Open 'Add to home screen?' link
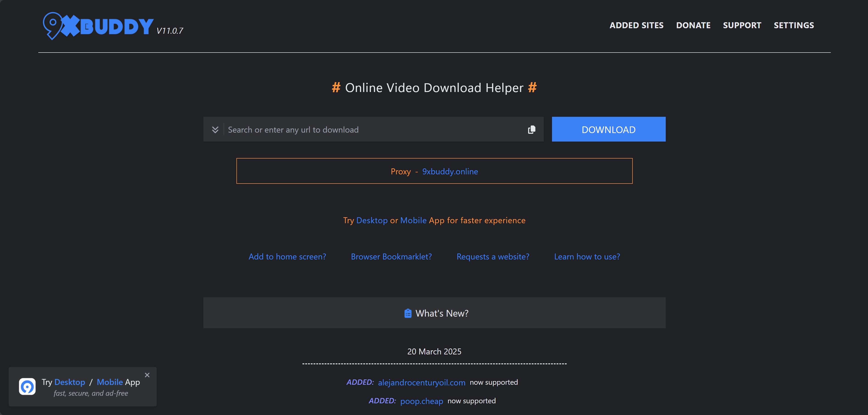Screen dimensions: 868x415 click(x=287, y=257)
